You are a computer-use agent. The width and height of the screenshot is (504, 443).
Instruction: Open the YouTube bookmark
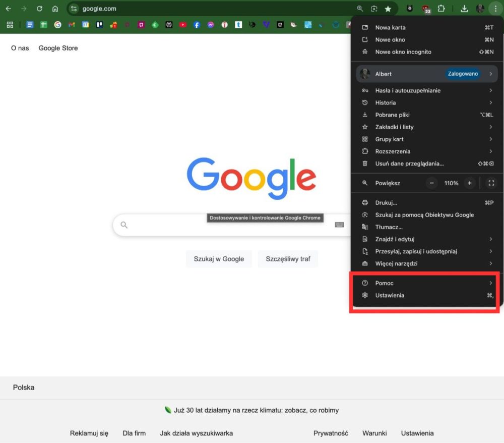[x=183, y=25]
